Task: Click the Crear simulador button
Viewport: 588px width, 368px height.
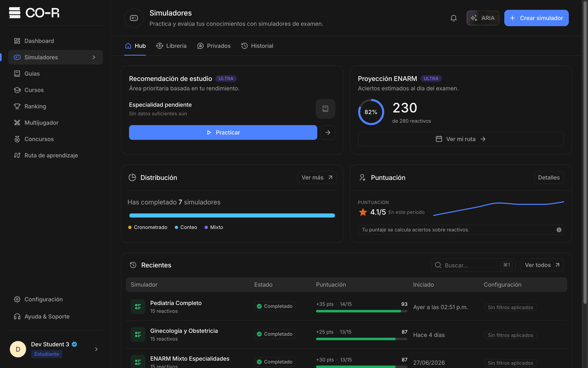Action: coord(536,18)
